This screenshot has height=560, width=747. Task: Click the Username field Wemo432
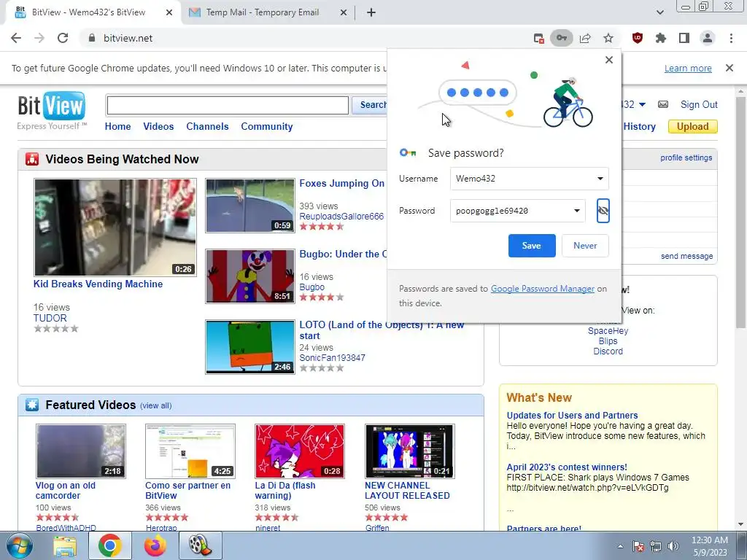coord(530,179)
